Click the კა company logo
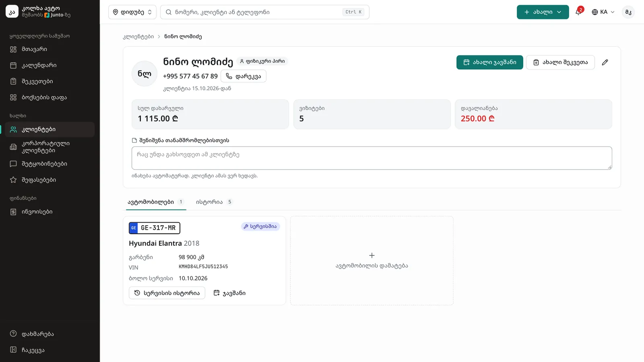Screen dimensions: 644x362 tap(12, 12)
